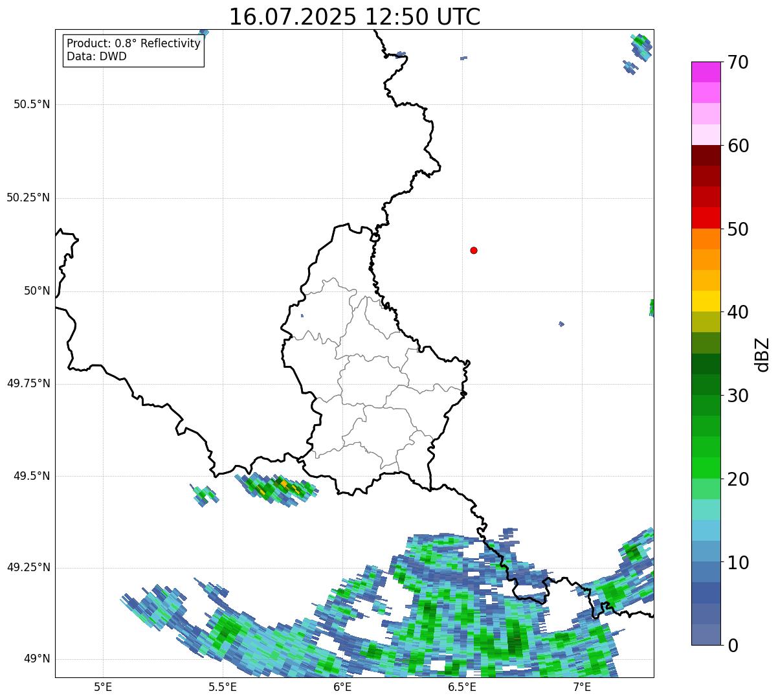Click the 50°N latitude label

(x=37, y=291)
